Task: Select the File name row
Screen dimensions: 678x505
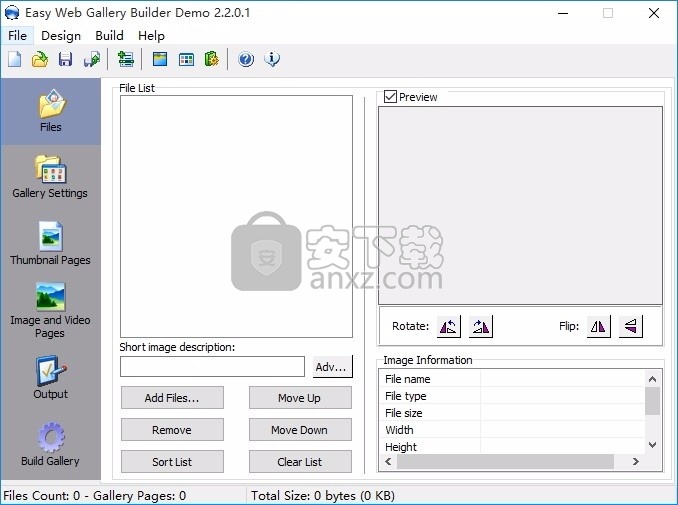Action: click(x=512, y=379)
